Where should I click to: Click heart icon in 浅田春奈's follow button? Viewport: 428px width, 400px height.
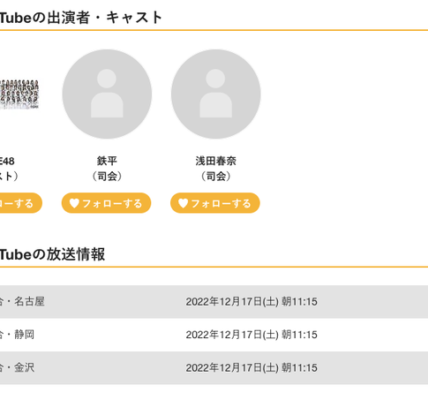click(x=183, y=203)
